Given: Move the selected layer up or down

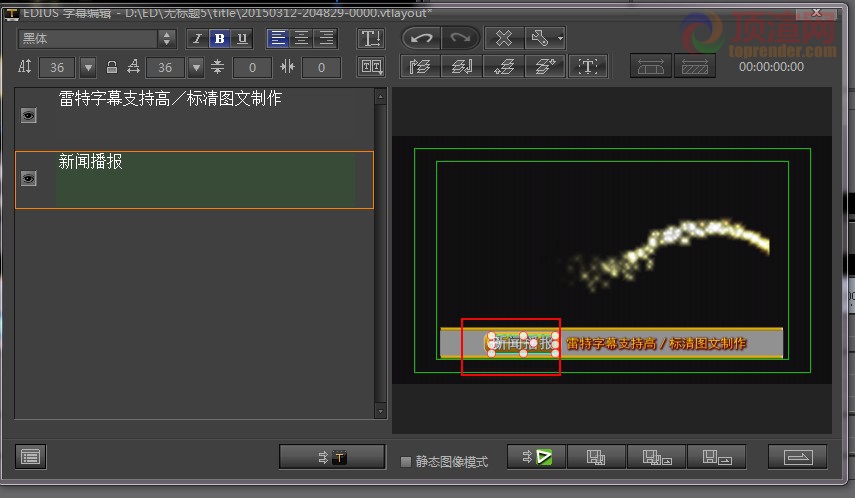Looking at the screenshot, I should tap(504, 67).
